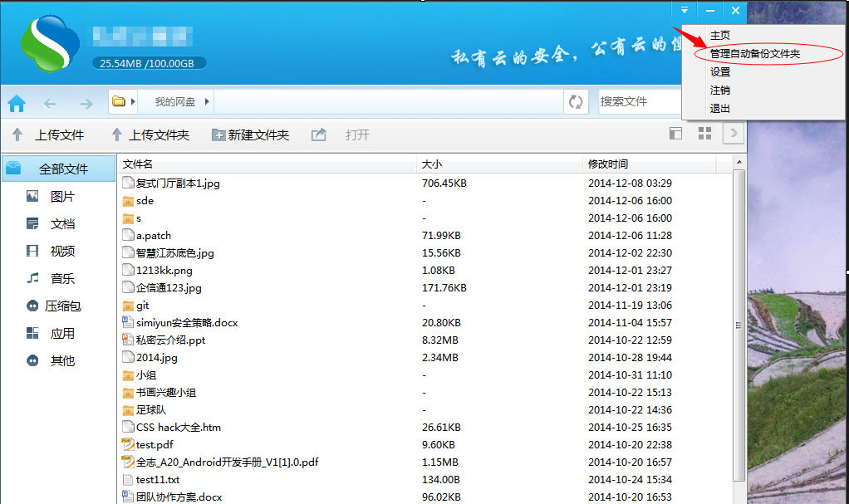Image resolution: width=849 pixels, height=504 pixels.
Task: Click the refresh icon beside the address bar
Action: tap(577, 100)
